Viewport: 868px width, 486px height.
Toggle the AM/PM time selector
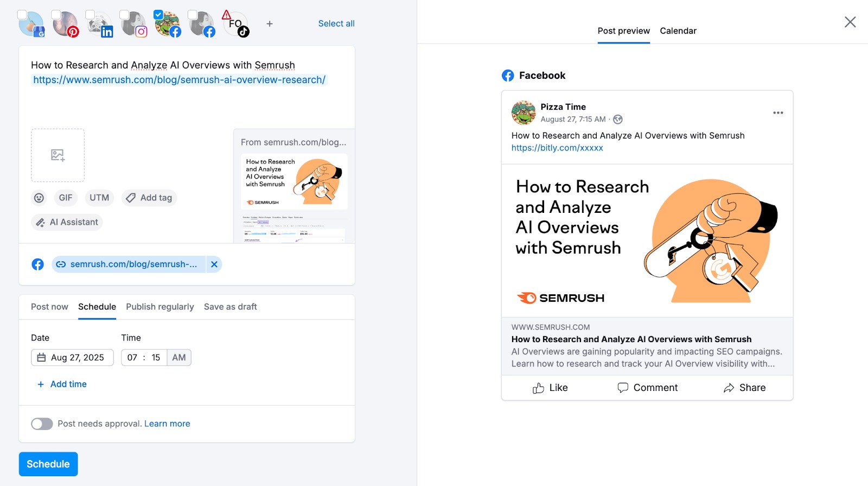coord(179,358)
